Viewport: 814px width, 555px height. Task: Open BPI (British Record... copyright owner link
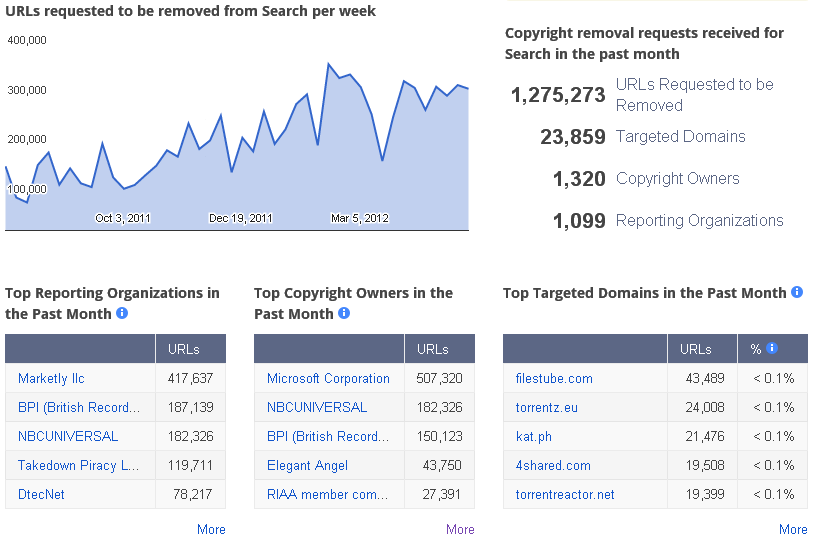pos(328,437)
